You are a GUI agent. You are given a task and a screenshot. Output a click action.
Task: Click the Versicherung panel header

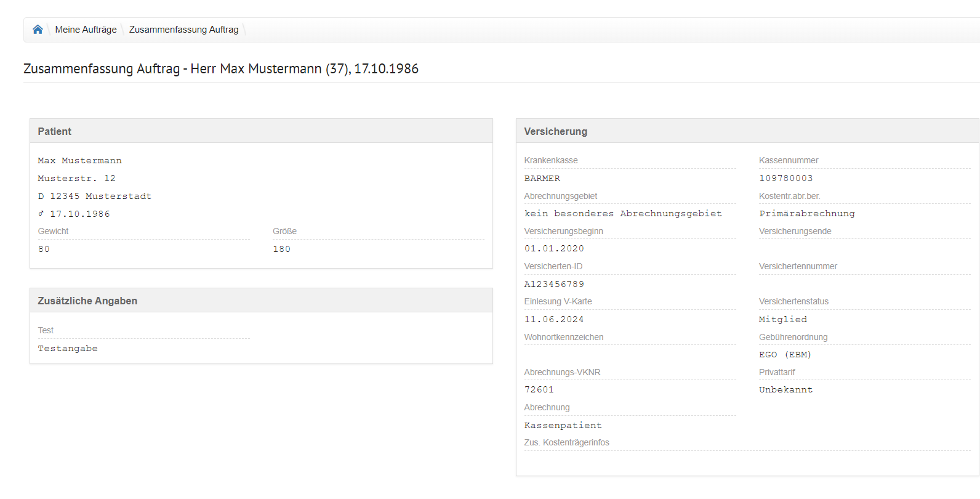pos(555,131)
